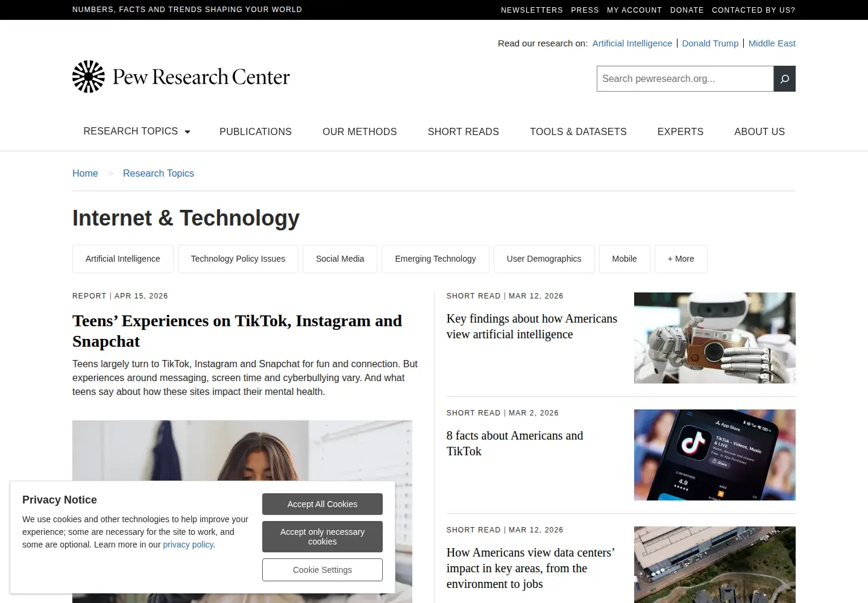This screenshot has height=603, width=868.
Task: Open the Contacted By Us? link
Action: [753, 10]
